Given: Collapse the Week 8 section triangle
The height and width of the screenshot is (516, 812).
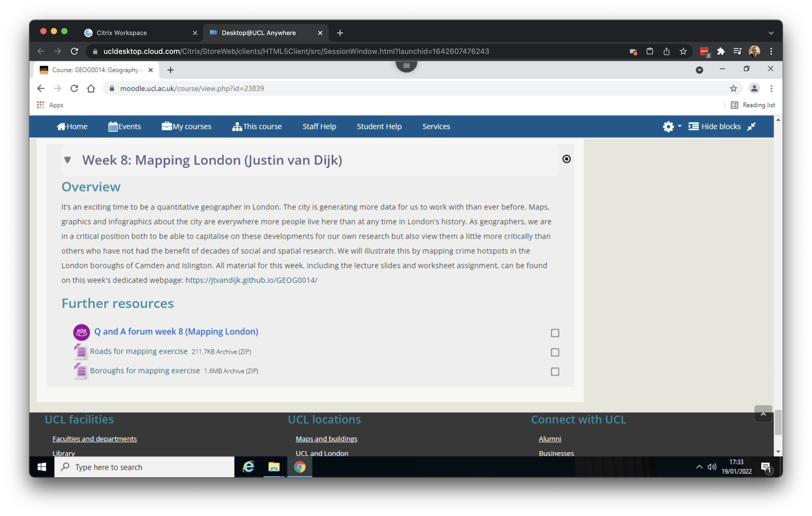Looking at the screenshot, I should point(67,160).
